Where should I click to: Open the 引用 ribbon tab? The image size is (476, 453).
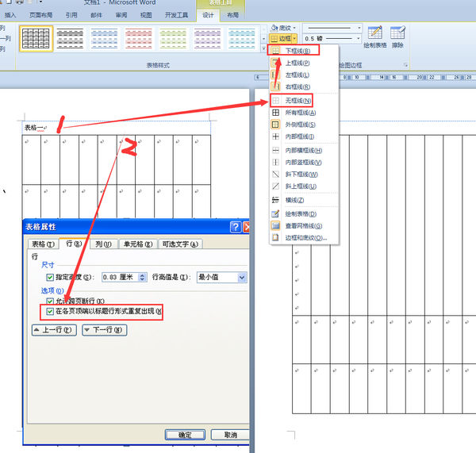[x=71, y=15]
